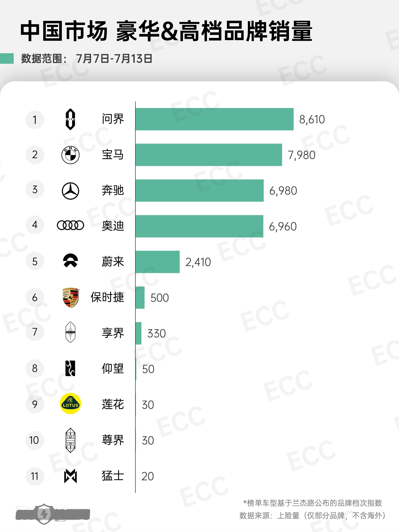
Task: Click the 保时捷 brand name label
Action: (107, 297)
